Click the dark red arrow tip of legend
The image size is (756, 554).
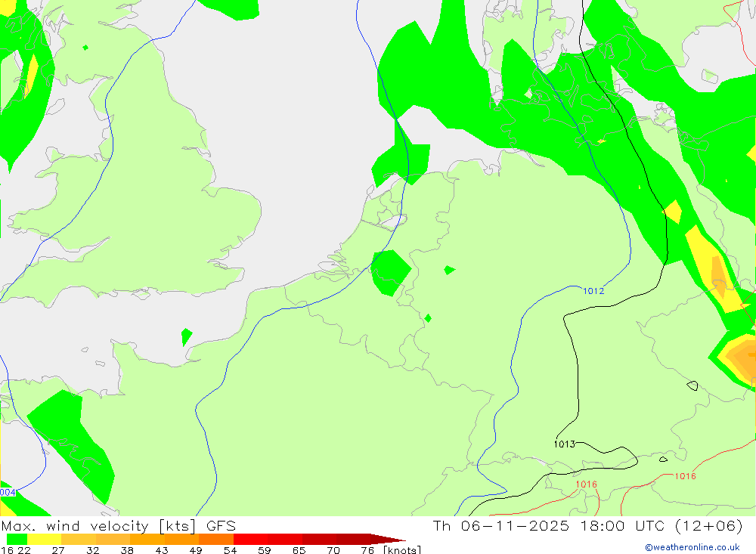(388, 539)
